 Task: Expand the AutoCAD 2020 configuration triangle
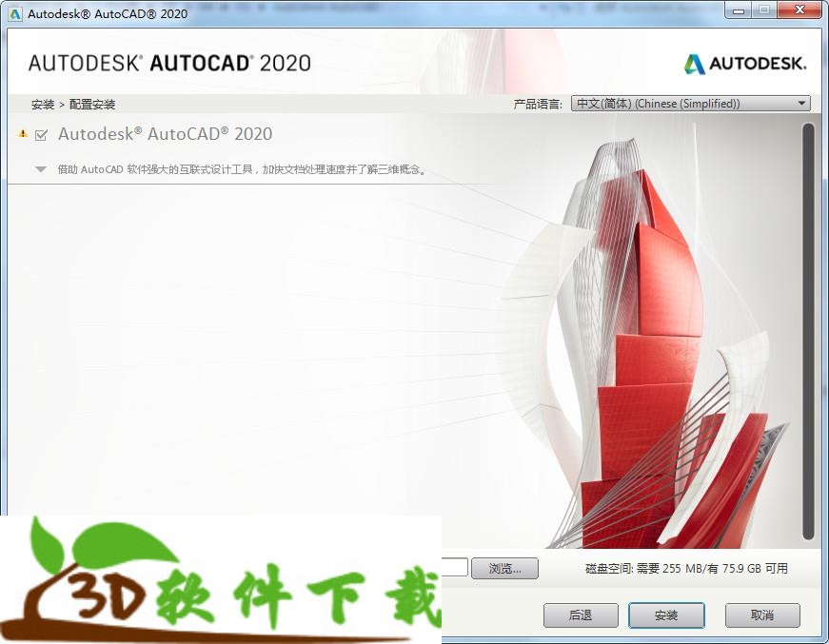click(x=41, y=169)
